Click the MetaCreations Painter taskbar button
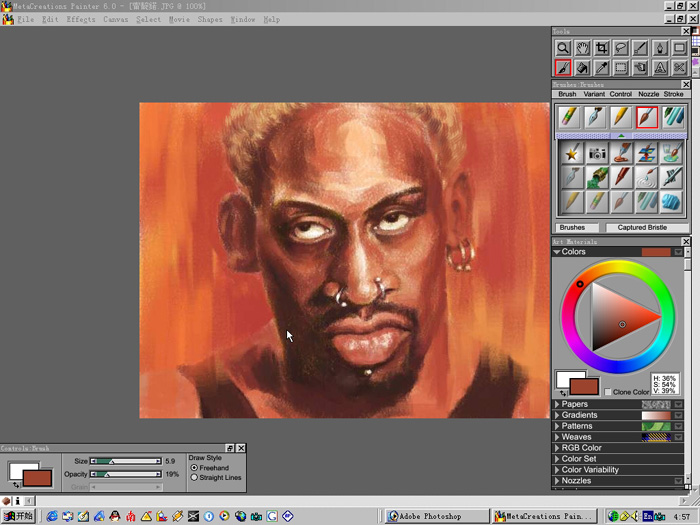 [x=544, y=516]
